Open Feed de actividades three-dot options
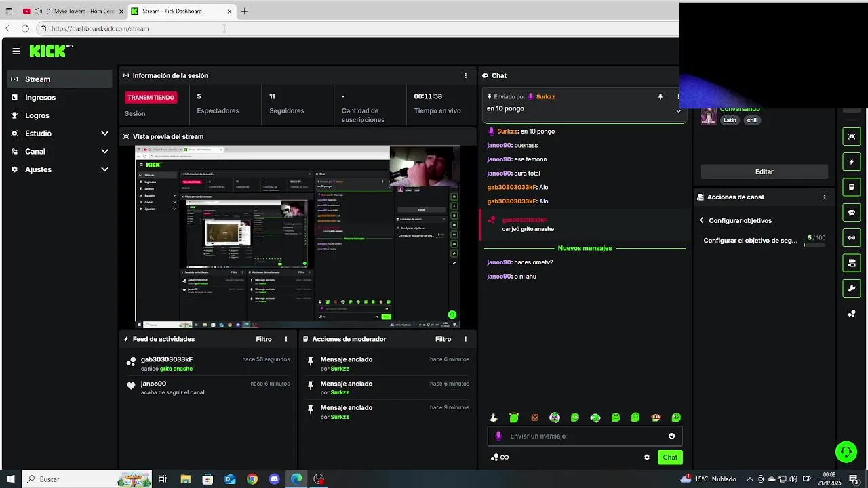868x488 pixels. 286,339
